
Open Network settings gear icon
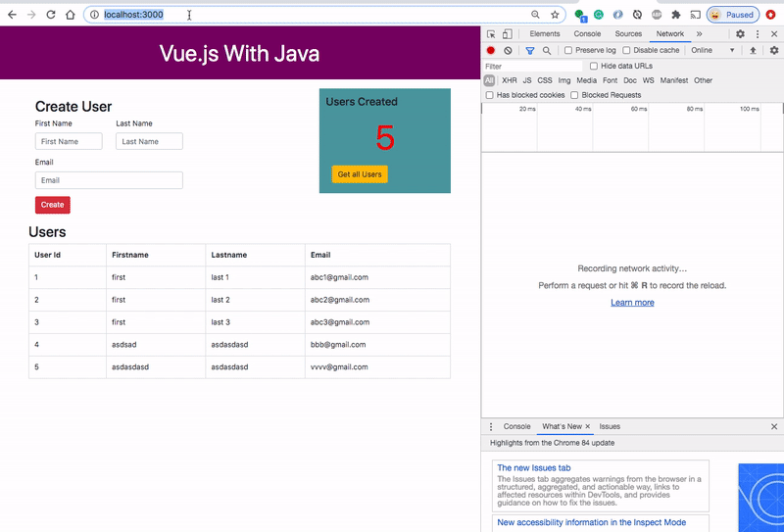coord(774,51)
